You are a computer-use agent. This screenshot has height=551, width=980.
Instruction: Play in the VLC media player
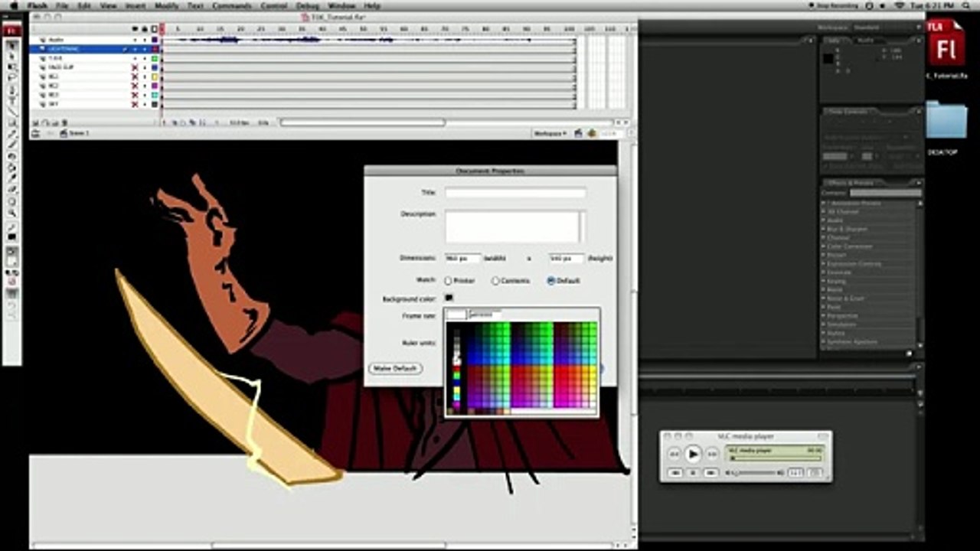point(693,454)
